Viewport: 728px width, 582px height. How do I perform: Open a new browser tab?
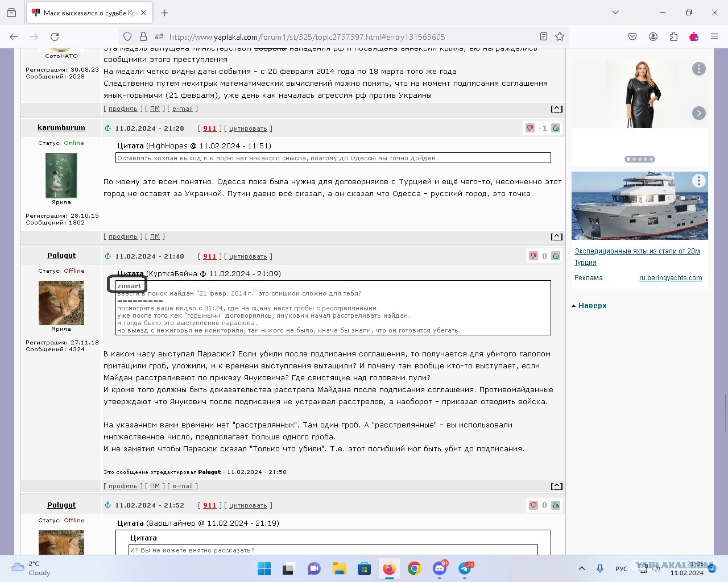(164, 13)
